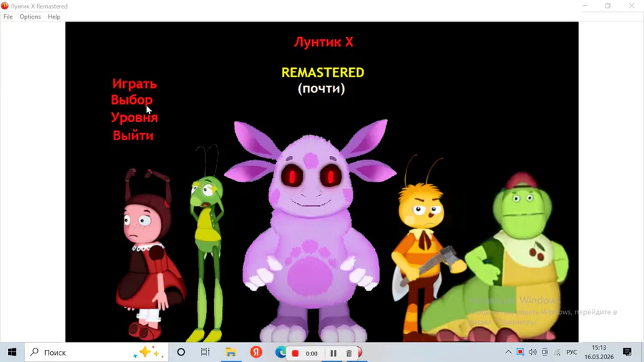
Task: Launch Yandex browser from the taskbar
Action: [x=256, y=352]
